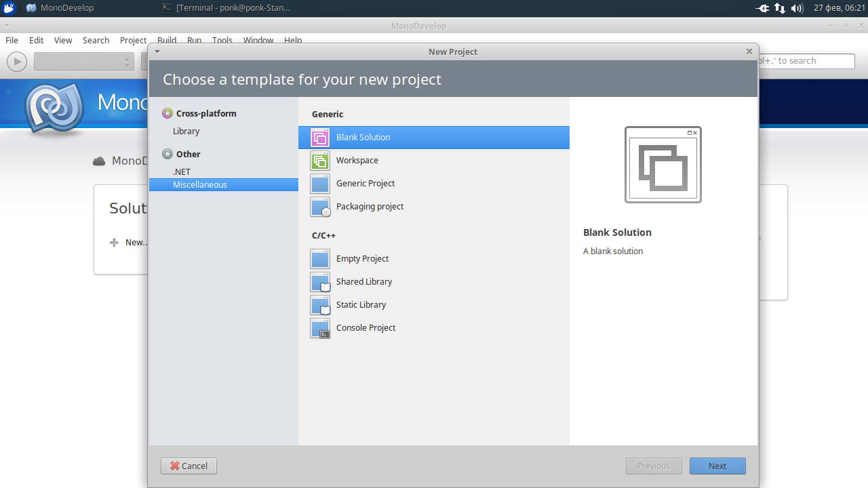The image size is (868, 488).
Task: Open the File menu
Action: coord(12,40)
